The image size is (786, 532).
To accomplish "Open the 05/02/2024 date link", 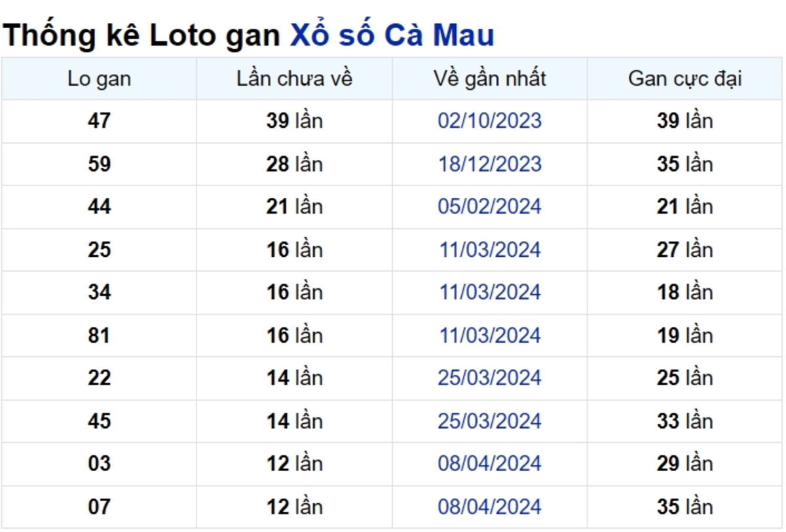I will [490, 207].
